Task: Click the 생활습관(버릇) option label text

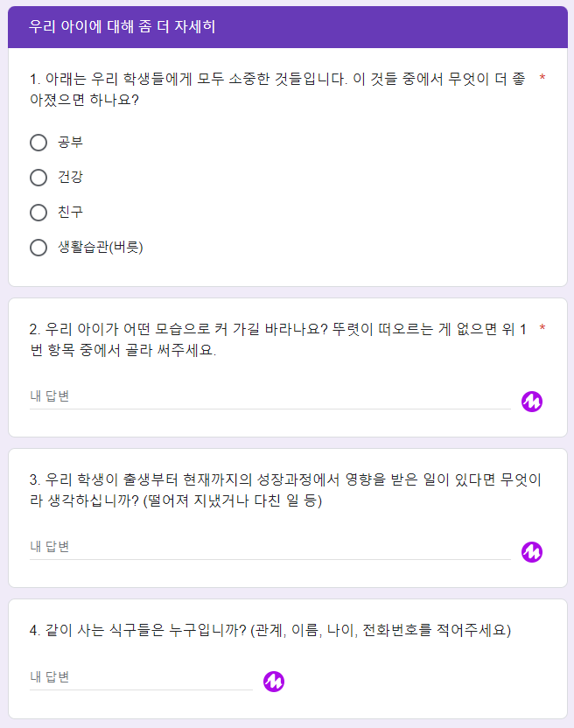Action: (x=101, y=247)
